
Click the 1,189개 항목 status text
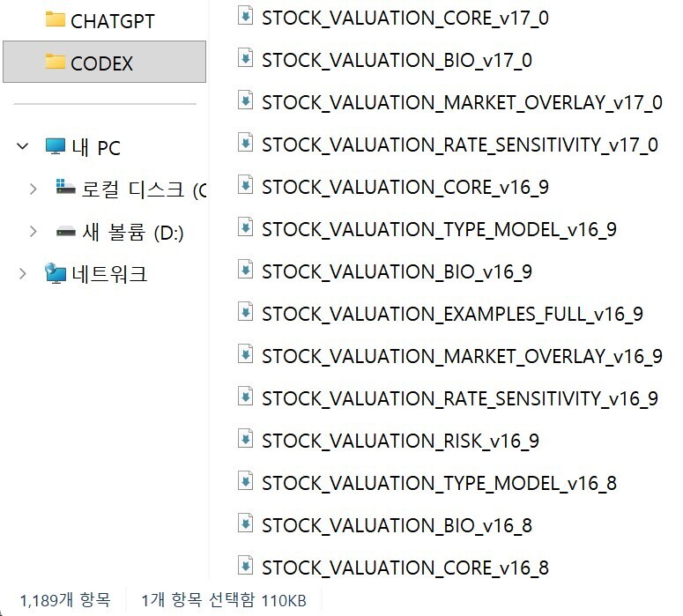coord(65,600)
